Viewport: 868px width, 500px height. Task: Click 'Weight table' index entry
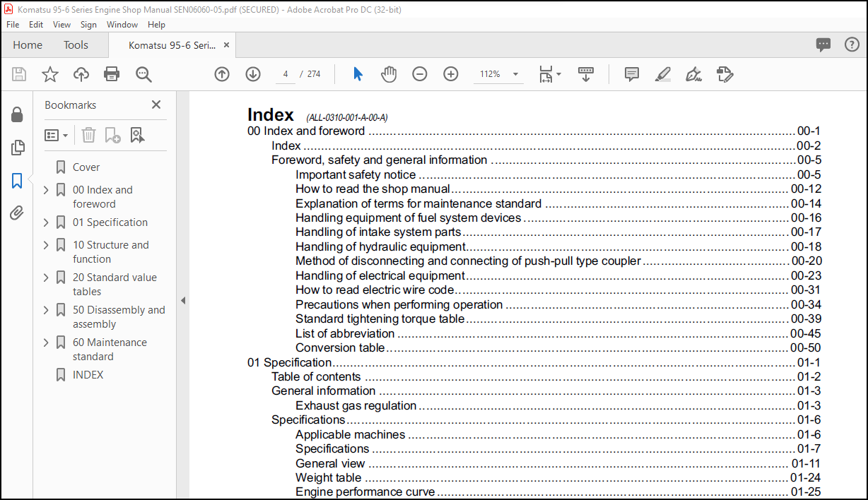point(329,477)
